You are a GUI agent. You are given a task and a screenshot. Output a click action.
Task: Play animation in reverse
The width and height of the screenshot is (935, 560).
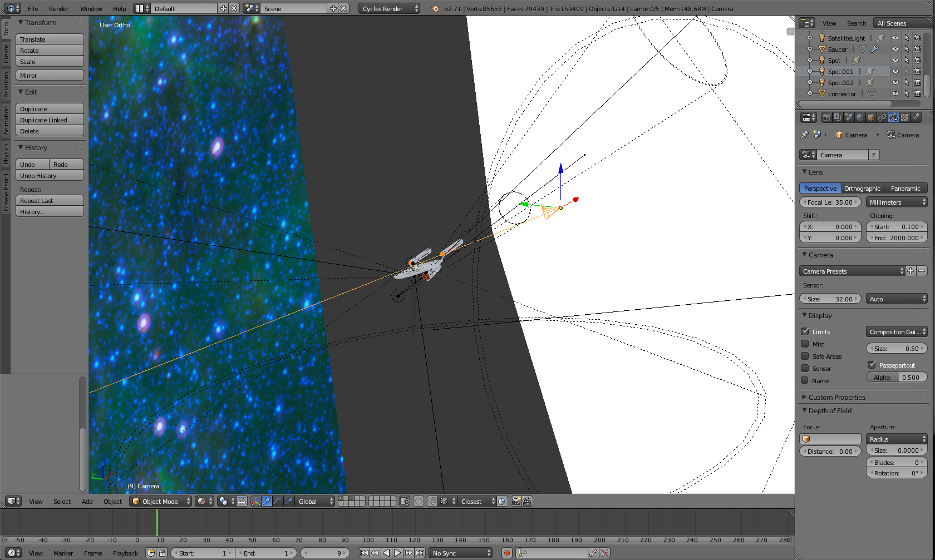click(386, 553)
